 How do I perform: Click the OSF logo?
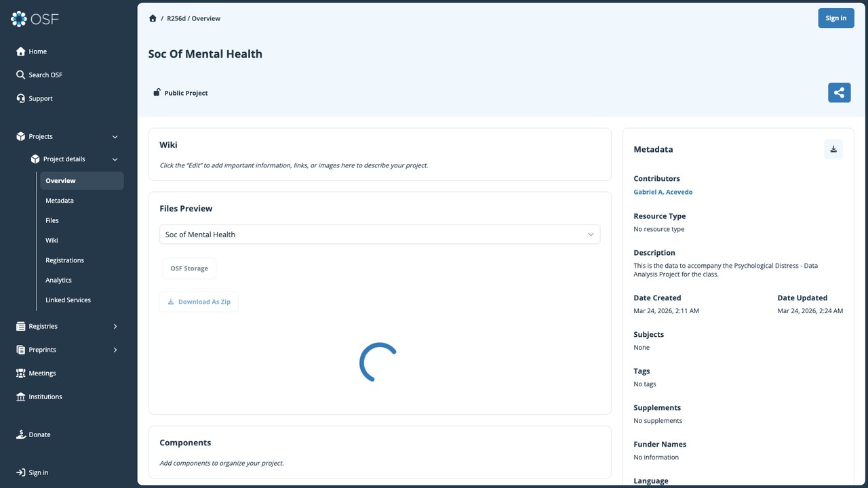pos(35,19)
